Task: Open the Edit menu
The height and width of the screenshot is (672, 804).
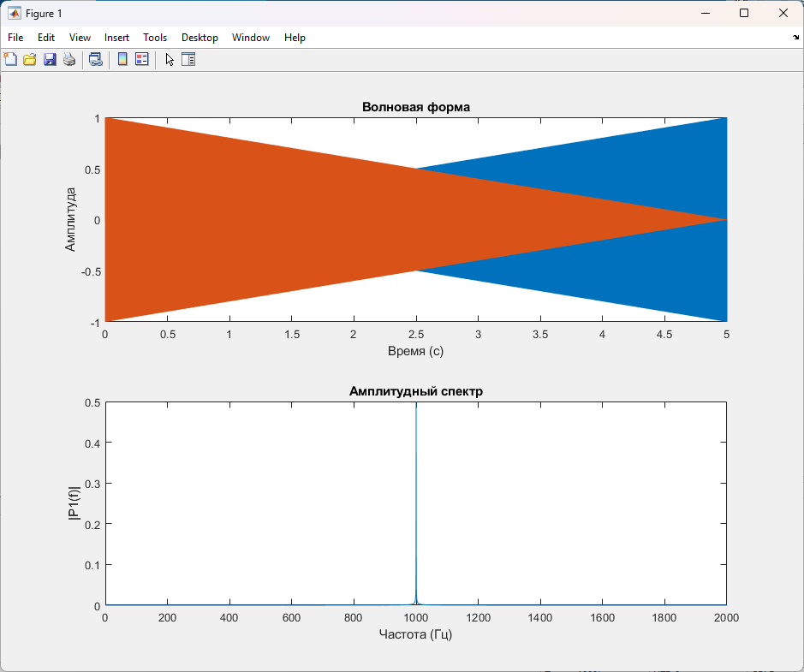Action: click(46, 38)
